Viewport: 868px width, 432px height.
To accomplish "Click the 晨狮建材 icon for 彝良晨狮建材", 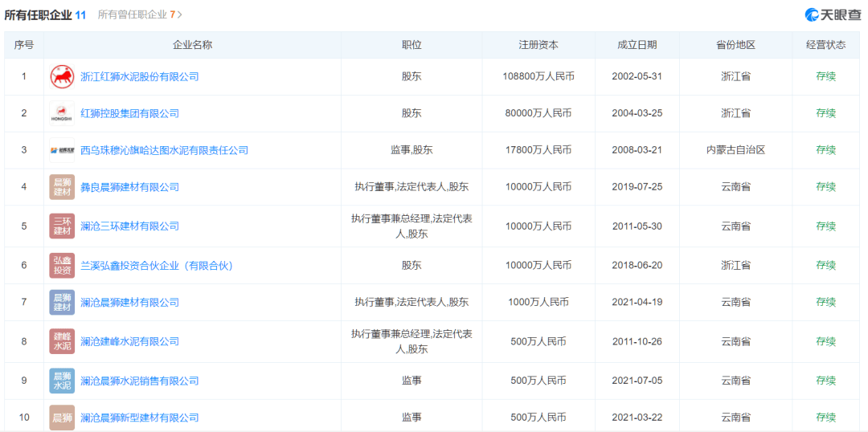I will [x=62, y=187].
